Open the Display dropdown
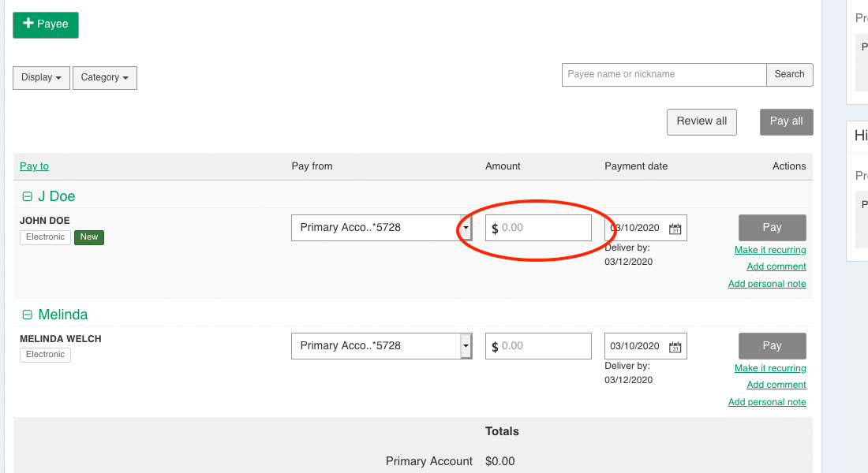The image size is (868, 473). [x=41, y=77]
